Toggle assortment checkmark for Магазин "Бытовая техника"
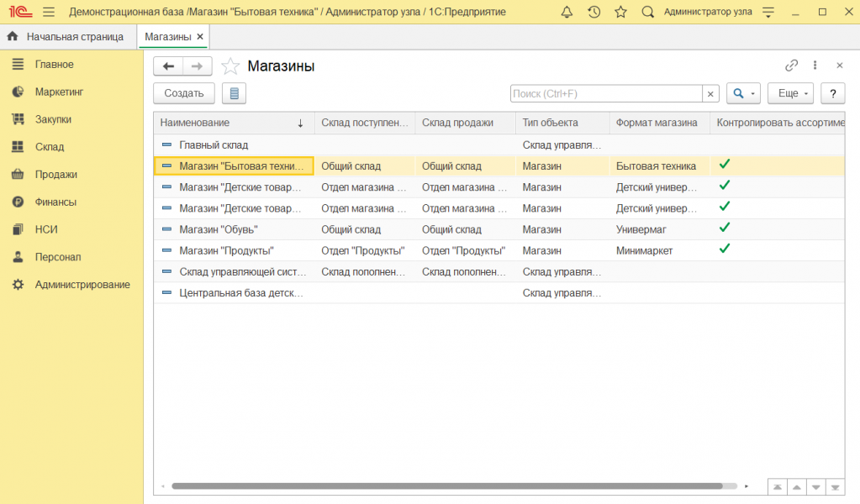 click(724, 165)
